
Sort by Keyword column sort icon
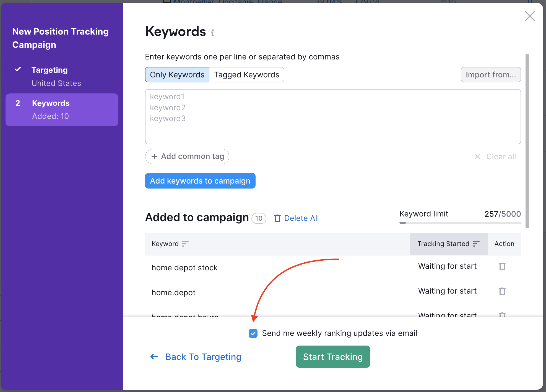pyautogui.click(x=185, y=244)
